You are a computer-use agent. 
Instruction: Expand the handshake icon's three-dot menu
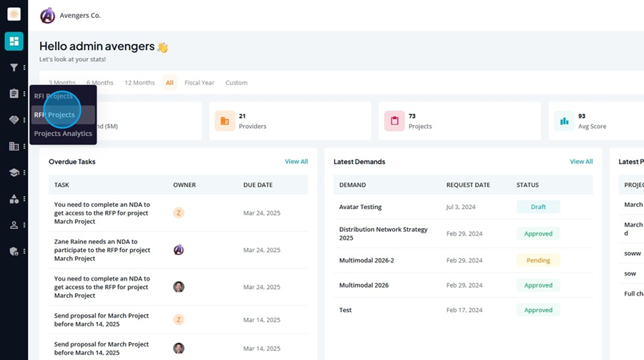pos(24,120)
